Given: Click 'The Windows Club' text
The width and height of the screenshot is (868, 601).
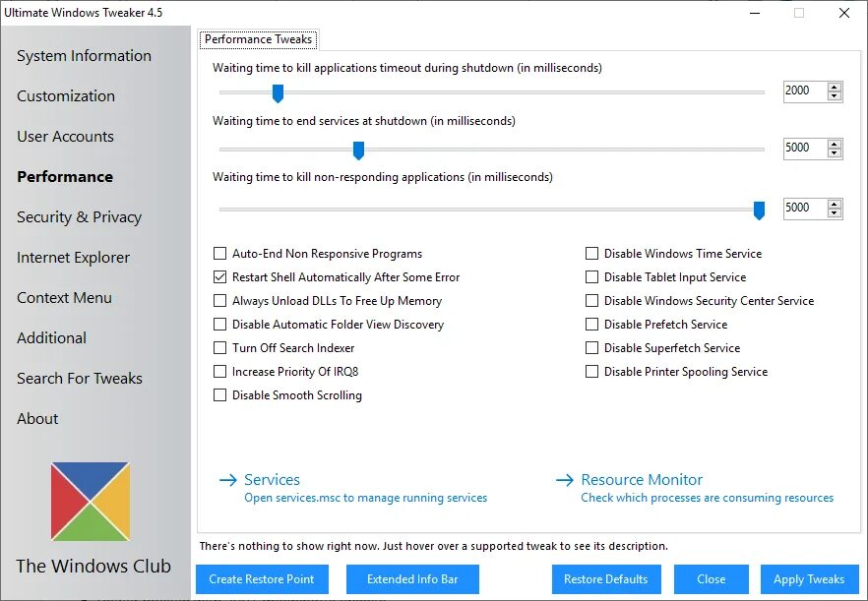Looking at the screenshot, I should click(x=93, y=567).
